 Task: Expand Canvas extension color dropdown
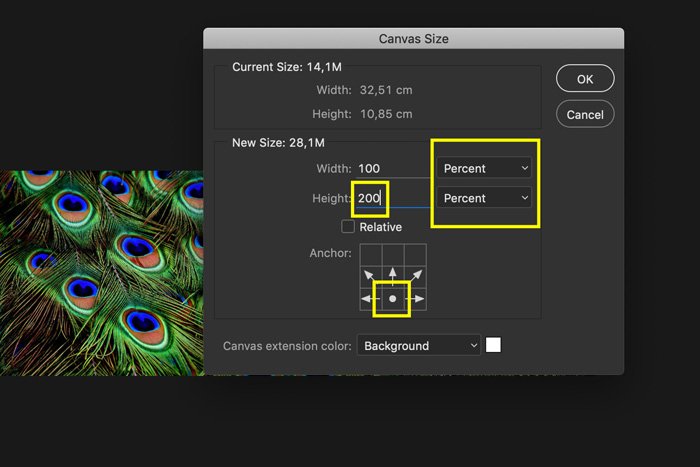coord(418,346)
